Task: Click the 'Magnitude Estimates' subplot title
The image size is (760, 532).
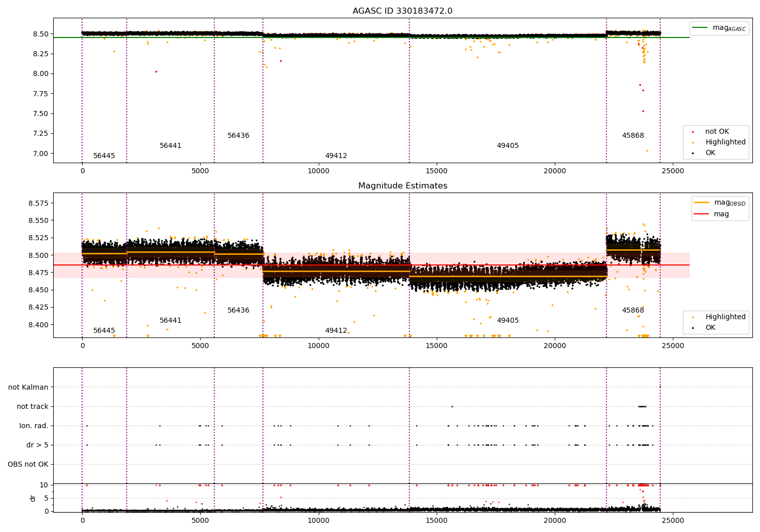Action: click(402, 186)
